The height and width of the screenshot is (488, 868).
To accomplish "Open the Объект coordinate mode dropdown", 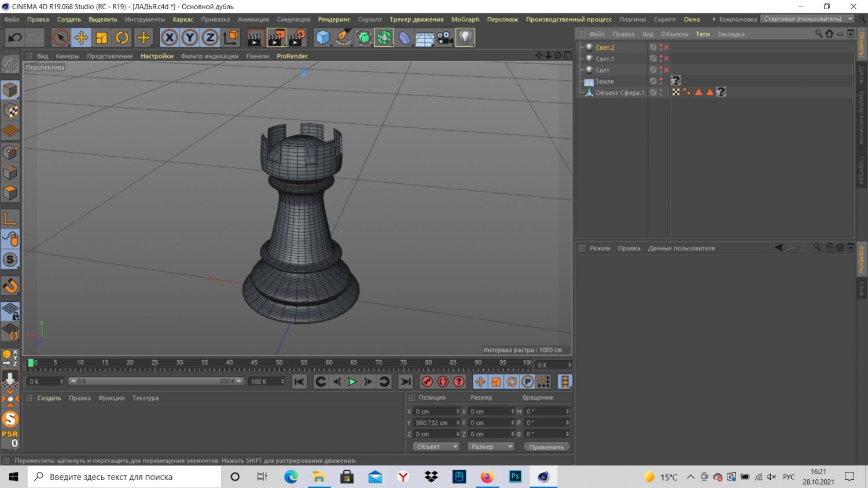I will coord(436,446).
